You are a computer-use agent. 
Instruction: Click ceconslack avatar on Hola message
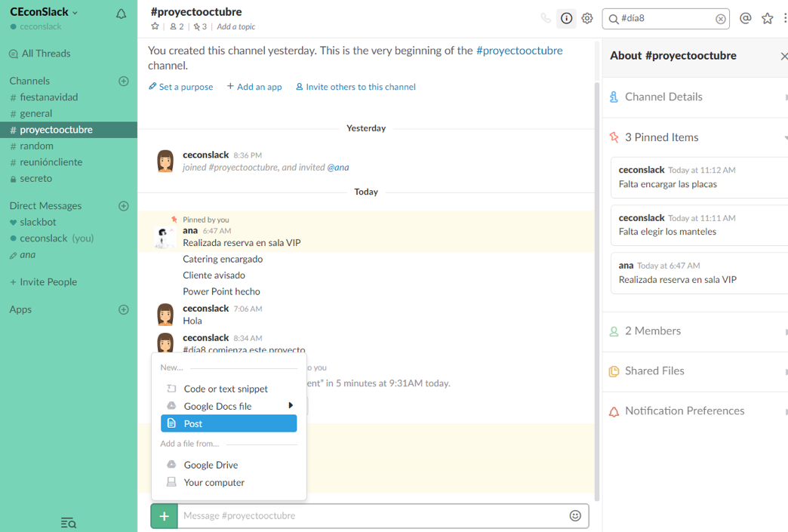(x=165, y=315)
